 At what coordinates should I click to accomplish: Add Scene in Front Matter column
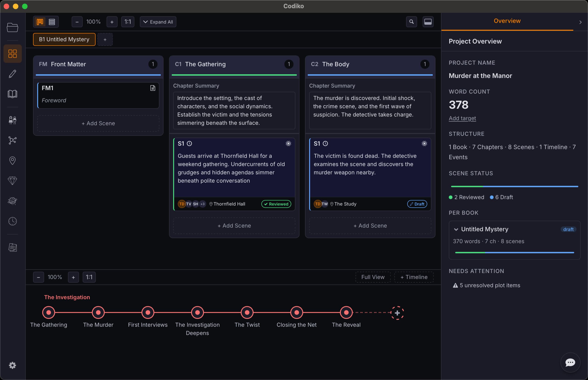coord(98,123)
